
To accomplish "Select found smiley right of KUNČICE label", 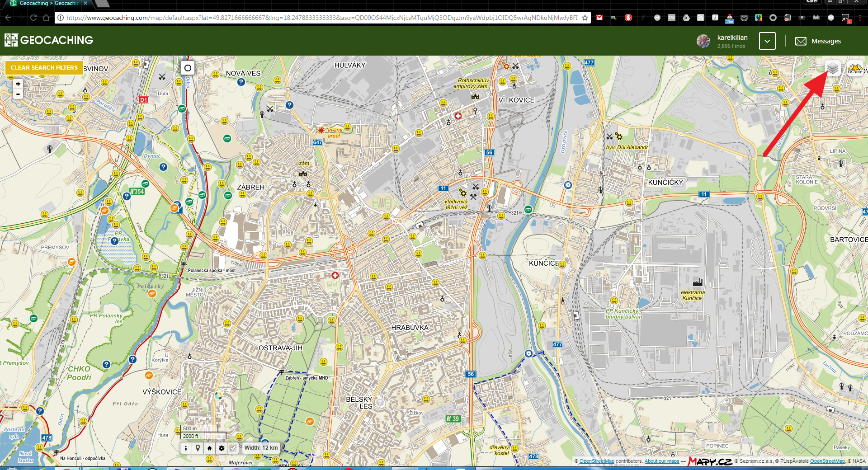I will pyautogui.click(x=562, y=264).
